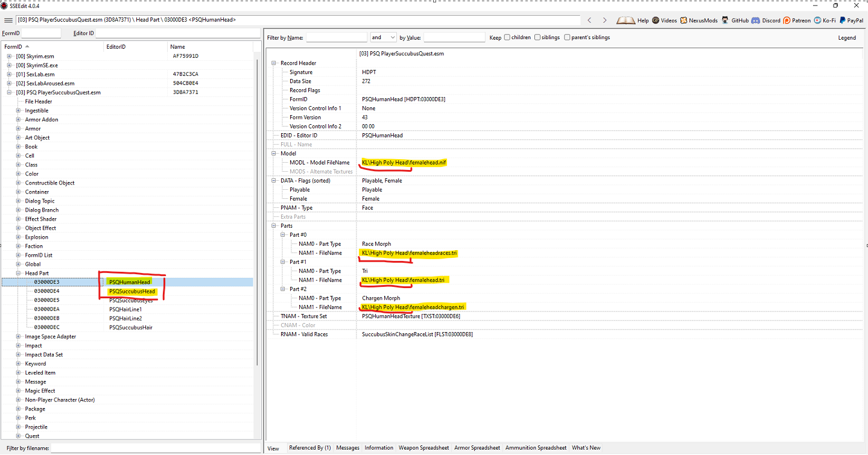Focus the Editor ID search field
The image size is (868, 455).
point(177,33)
